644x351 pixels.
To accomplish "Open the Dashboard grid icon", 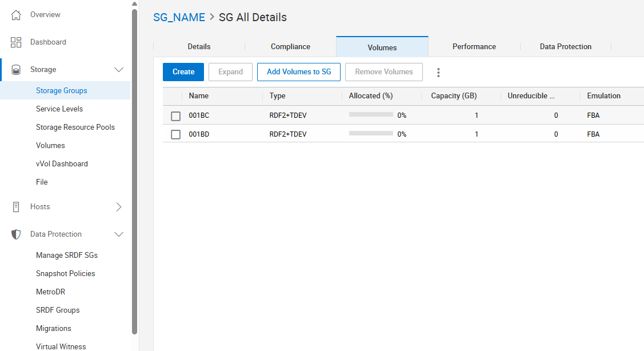I will click(x=16, y=42).
